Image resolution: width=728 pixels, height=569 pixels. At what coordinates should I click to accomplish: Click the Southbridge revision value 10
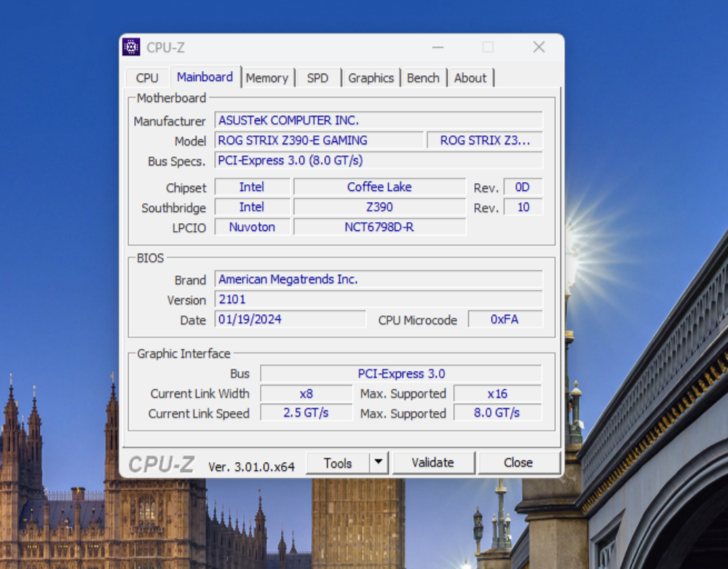[523, 207]
